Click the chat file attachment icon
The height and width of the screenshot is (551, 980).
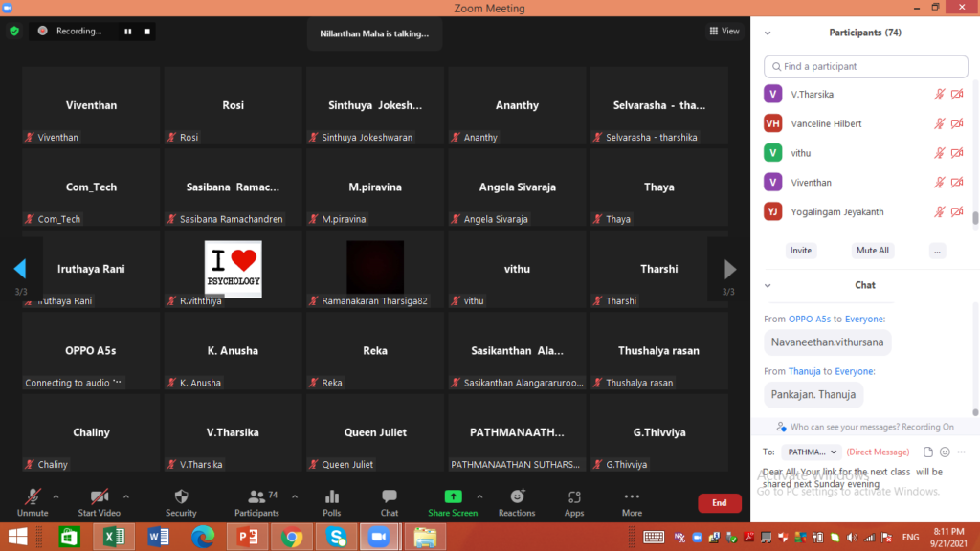(x=928, y=452)
